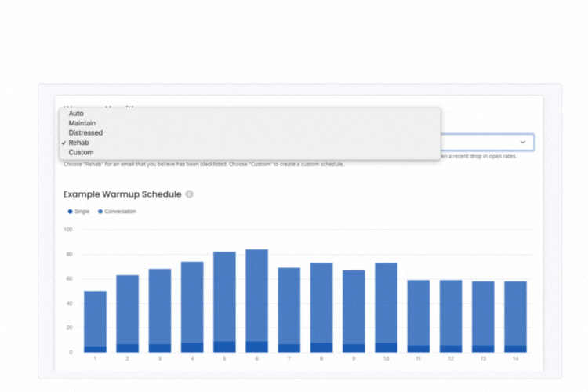Select the Auto option in the dropdown list
The height and width of the screenshot is (392, 588).
pos(250,113)
